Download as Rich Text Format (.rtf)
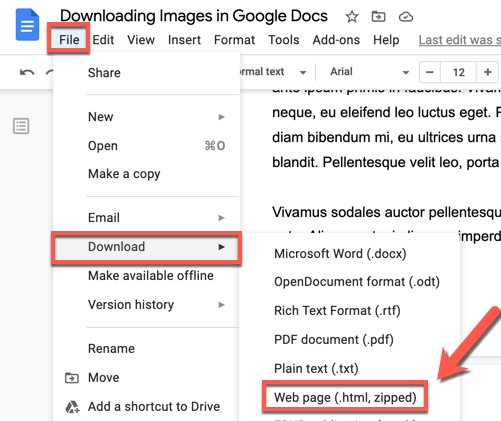The width and height of the screenshot is (501, 421). pos(349,311)
